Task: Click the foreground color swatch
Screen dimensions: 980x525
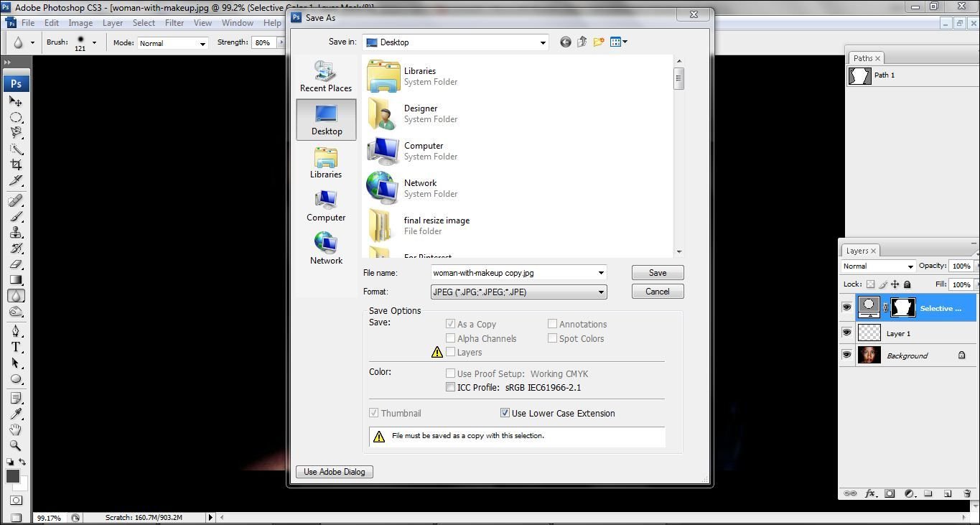Action: pos(12,476)
